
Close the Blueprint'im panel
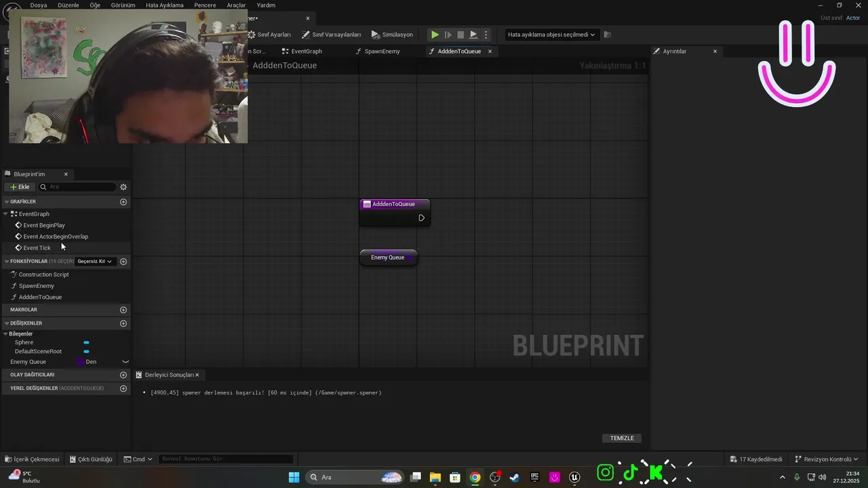click(66, 174)
